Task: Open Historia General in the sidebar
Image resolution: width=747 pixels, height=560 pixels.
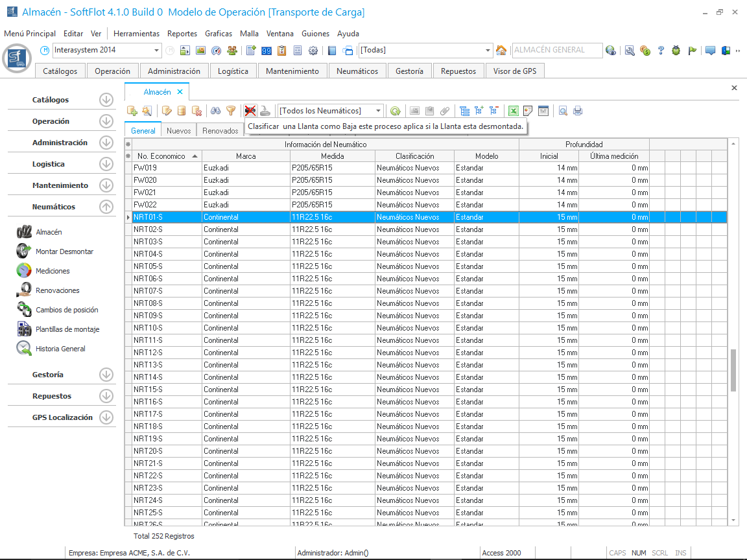Action: (x=60, y=349)
